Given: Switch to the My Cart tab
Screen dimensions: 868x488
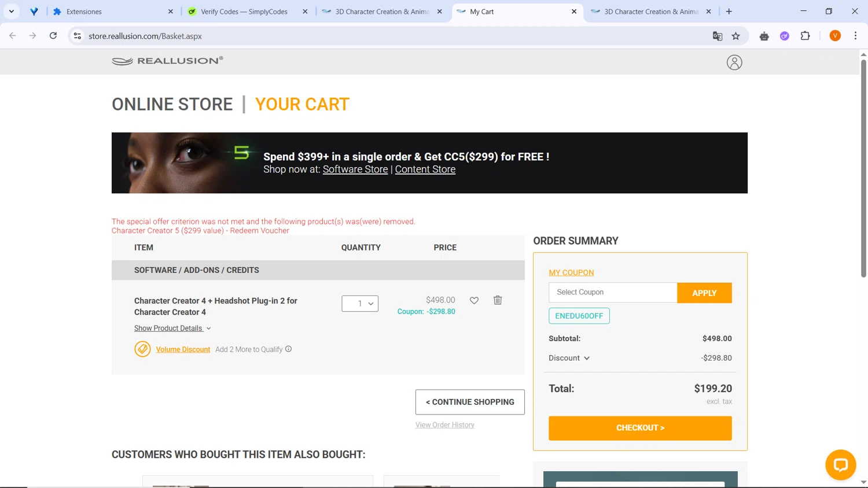Looking at the screenshot, I should pos(517,12).
